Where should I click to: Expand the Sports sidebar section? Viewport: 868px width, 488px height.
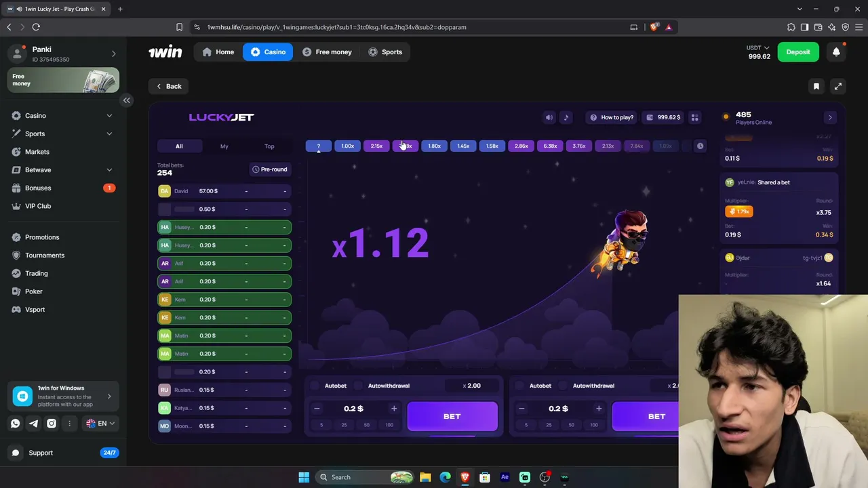pos(109,134)
